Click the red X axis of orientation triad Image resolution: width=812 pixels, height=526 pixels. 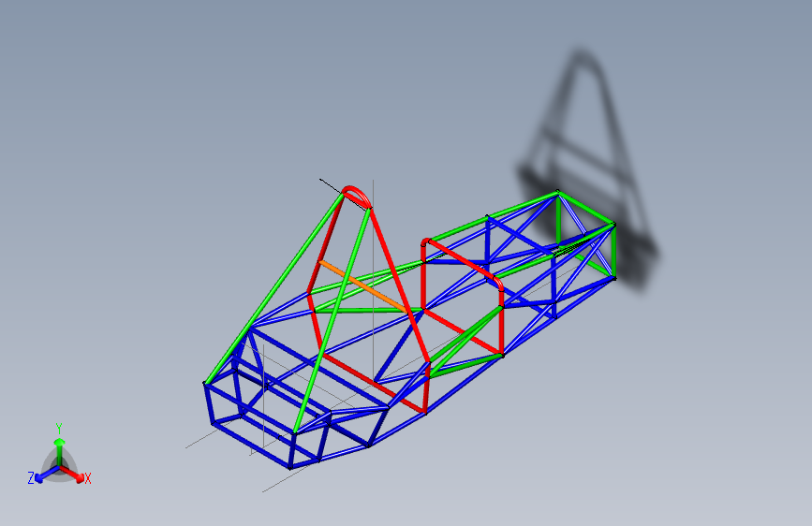[71, 474]
